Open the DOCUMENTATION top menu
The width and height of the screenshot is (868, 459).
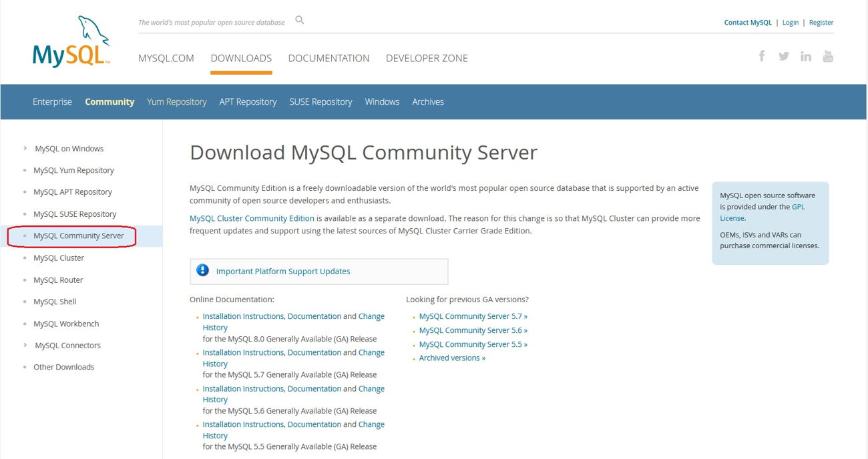tap(329, 58)
